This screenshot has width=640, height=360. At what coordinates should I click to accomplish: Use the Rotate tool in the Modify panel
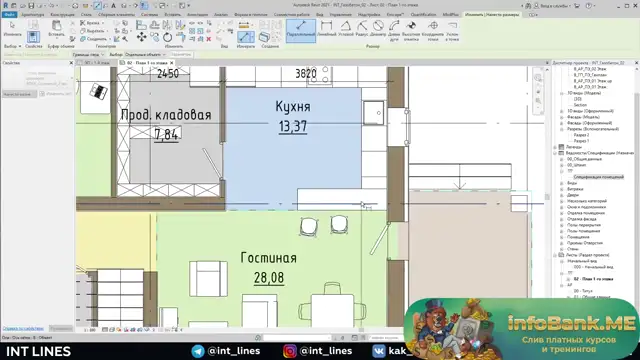pyautogui.click(x=167, y=38)
